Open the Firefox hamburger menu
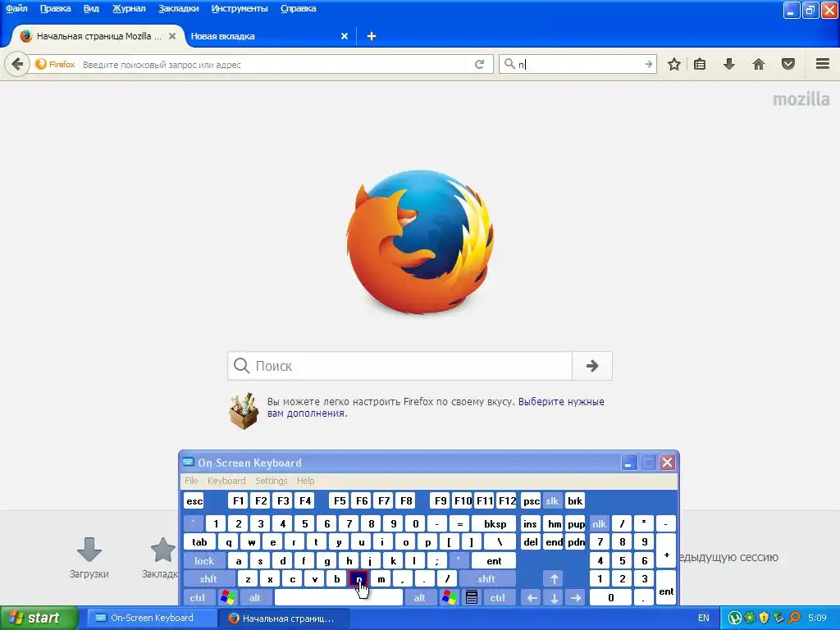This screenshot has width=840, height=630. pos(823,64)
